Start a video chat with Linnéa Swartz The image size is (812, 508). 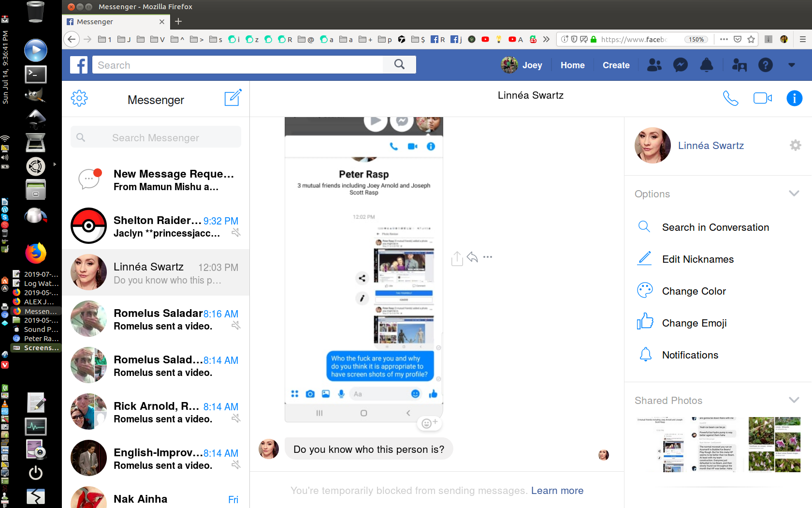click(x=763, y=98)
